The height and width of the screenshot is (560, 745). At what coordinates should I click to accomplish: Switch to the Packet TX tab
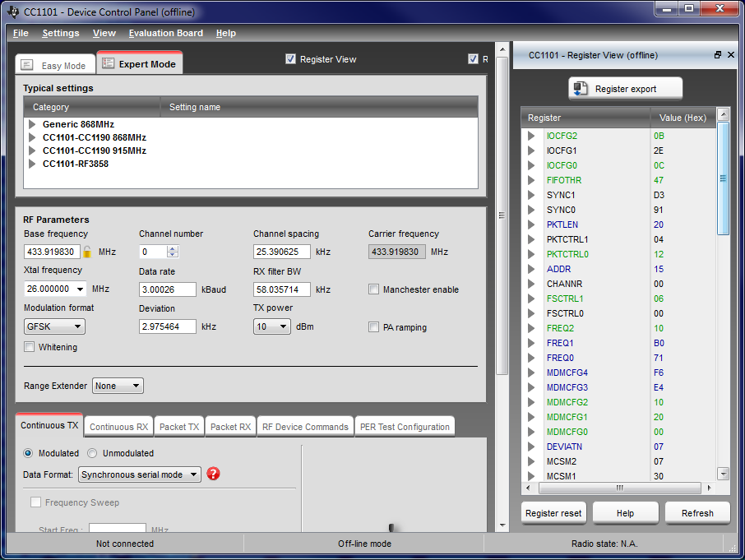tap(179, 427)
